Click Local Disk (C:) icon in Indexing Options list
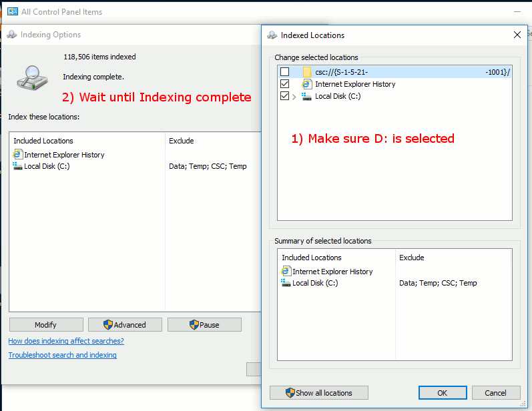The width and height of the screenshot is (532, 411). 17,166
